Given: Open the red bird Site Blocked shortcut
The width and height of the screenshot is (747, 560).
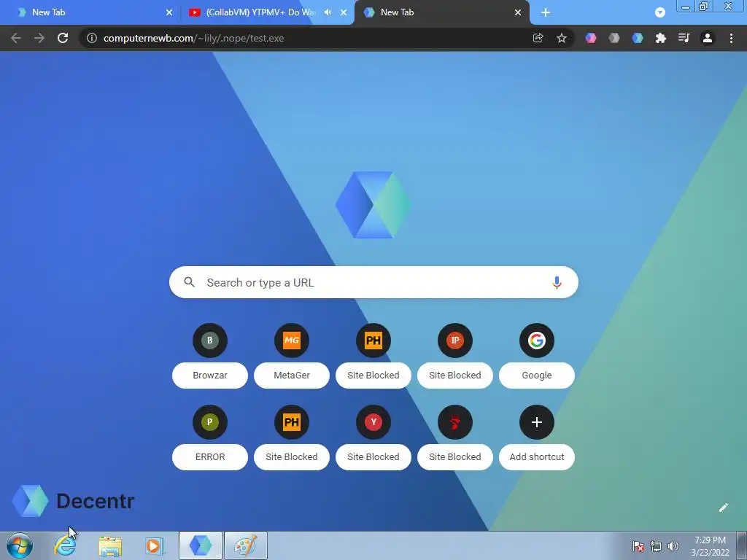Looking at the screenshot, I should [455, 422].
